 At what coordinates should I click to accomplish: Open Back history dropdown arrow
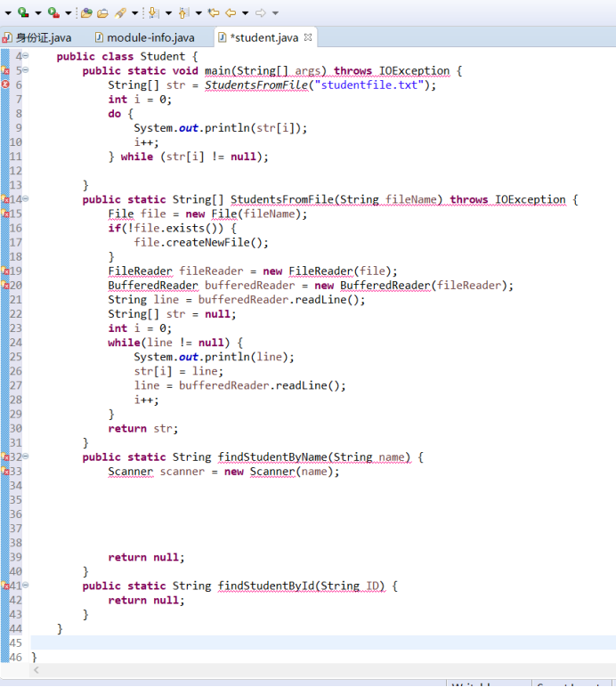pos(246,13)
